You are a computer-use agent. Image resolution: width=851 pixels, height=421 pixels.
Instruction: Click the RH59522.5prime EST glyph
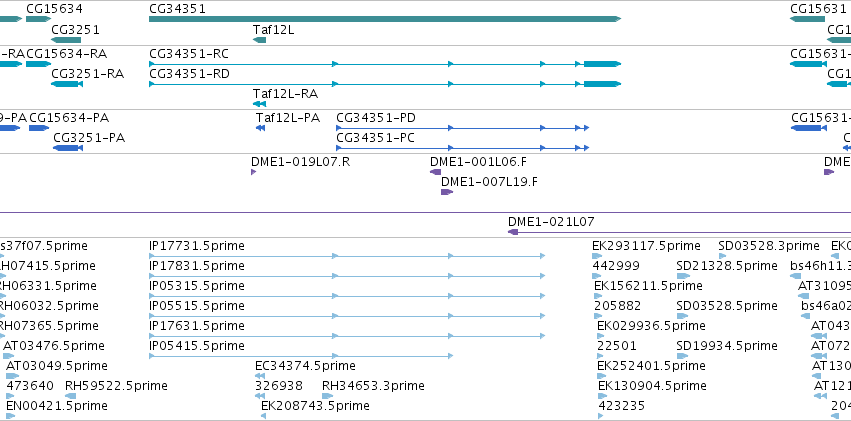[x=71, y=396]
